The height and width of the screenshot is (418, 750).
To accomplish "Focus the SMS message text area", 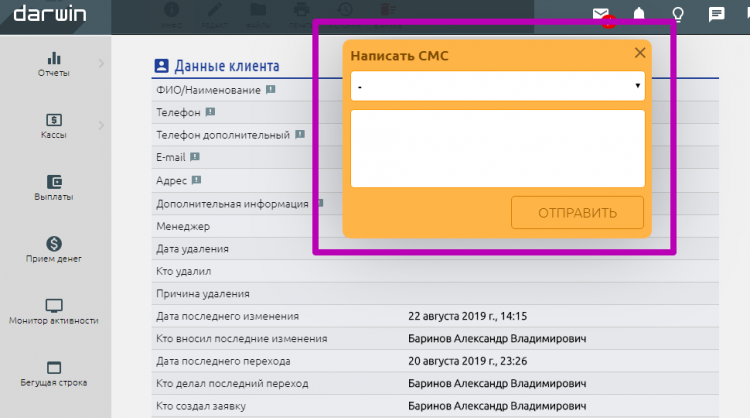I will (497, 148).
